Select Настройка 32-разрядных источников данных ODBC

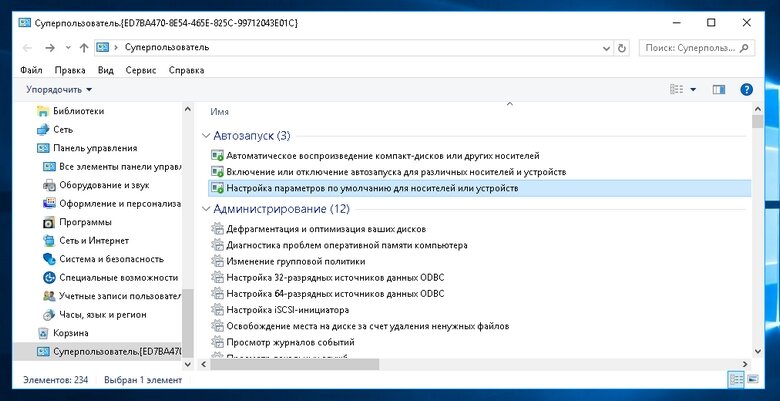coord(335,278)
